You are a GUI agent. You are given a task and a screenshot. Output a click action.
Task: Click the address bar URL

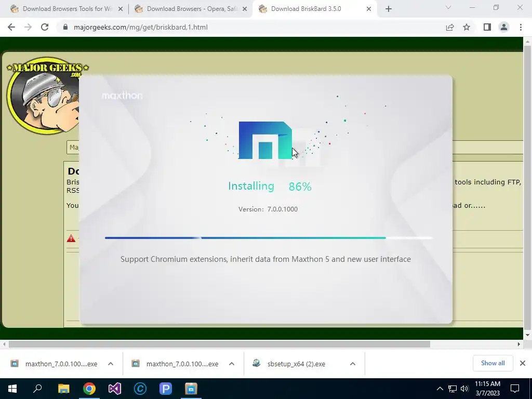click(x=140, y=27)
